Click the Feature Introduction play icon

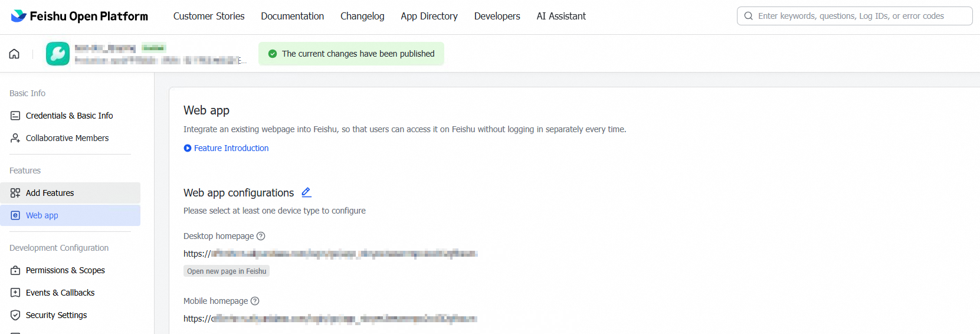[x=188, y=148]
